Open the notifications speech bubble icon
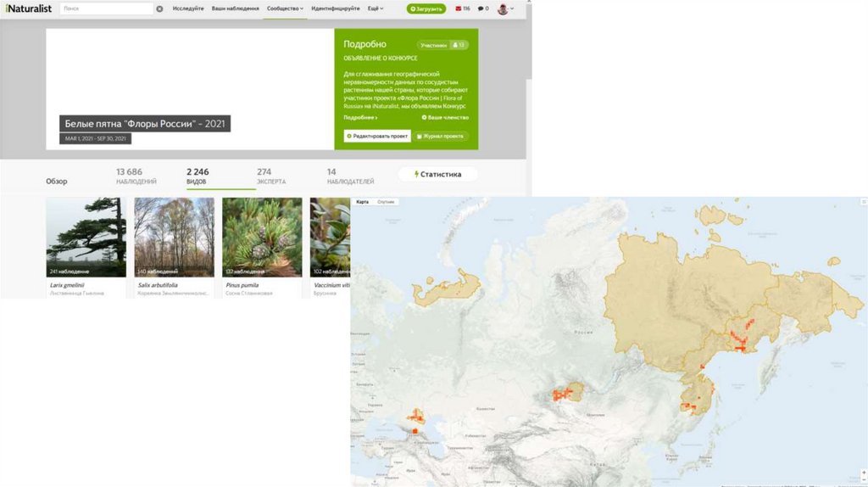This screenshot has height=487, width=868. [483, 8]
